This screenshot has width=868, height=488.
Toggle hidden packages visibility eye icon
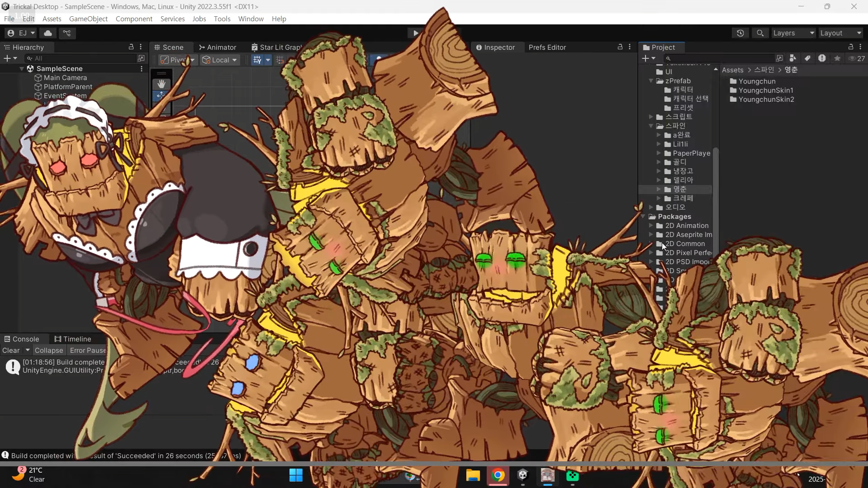tap(853, 58)
